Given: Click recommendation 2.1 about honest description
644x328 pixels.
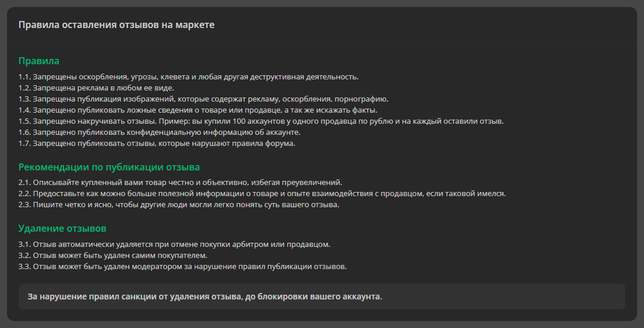Looking at the screenshot, I should pyautogui.click(x=180, y=182).
